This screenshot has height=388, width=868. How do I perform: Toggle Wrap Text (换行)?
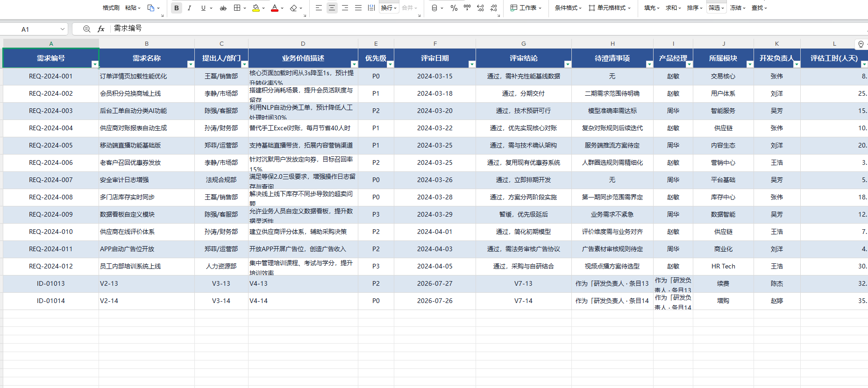coord(389,8)
